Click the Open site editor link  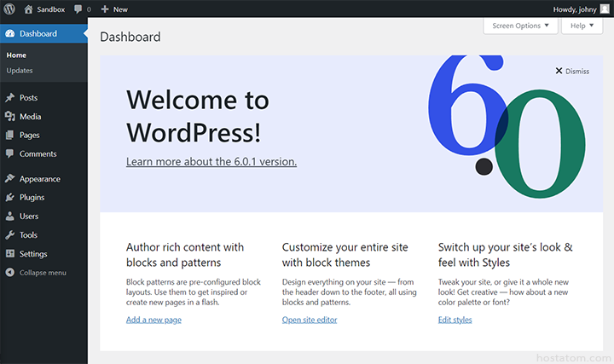[310, 320]
